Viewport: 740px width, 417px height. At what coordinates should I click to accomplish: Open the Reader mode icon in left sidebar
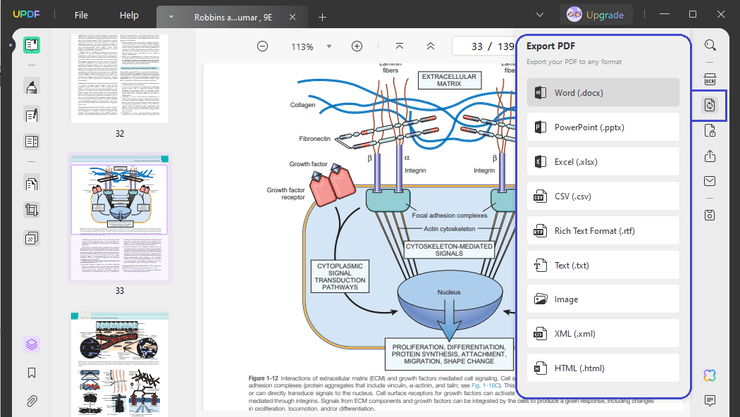coord(32,45)
